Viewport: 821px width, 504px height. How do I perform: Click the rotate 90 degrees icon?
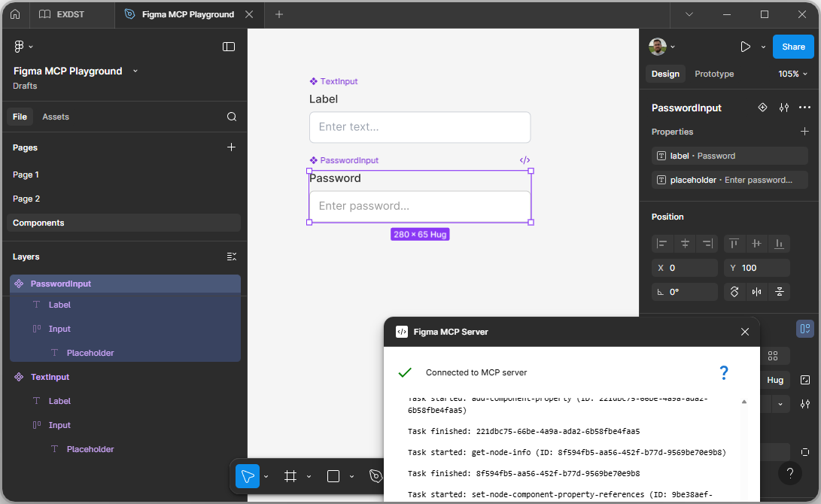(x=734, y=292)
